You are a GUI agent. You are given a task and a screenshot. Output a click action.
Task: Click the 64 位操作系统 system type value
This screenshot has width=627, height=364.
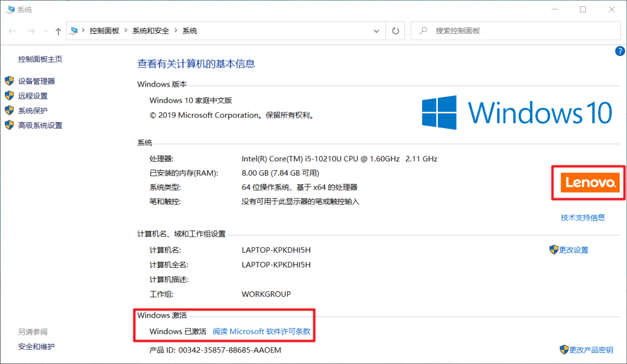[299, 187]
